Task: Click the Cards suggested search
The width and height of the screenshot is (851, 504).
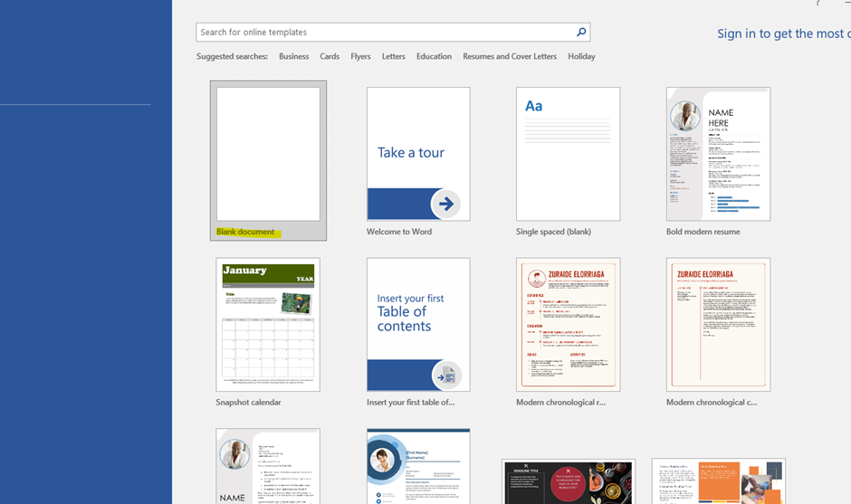Action: coord(330,56)
